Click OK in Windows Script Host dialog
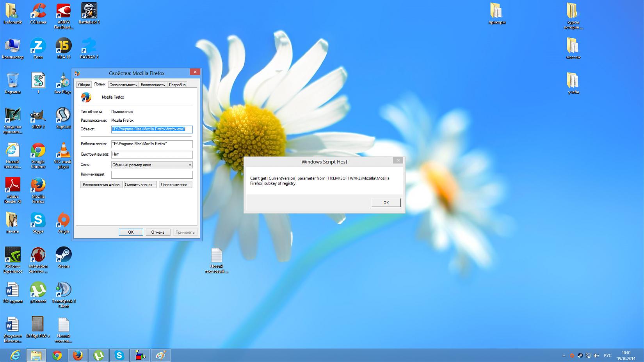 (x=386, y=202)
